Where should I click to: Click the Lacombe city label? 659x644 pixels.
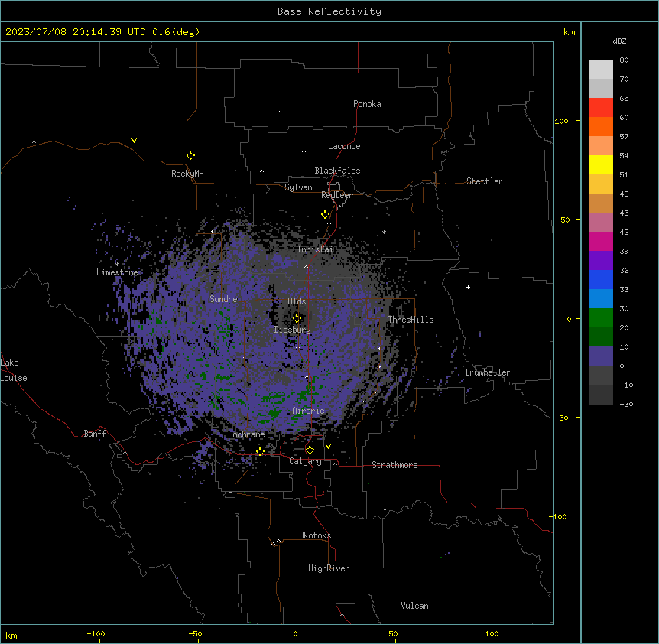tap(344, 146)
